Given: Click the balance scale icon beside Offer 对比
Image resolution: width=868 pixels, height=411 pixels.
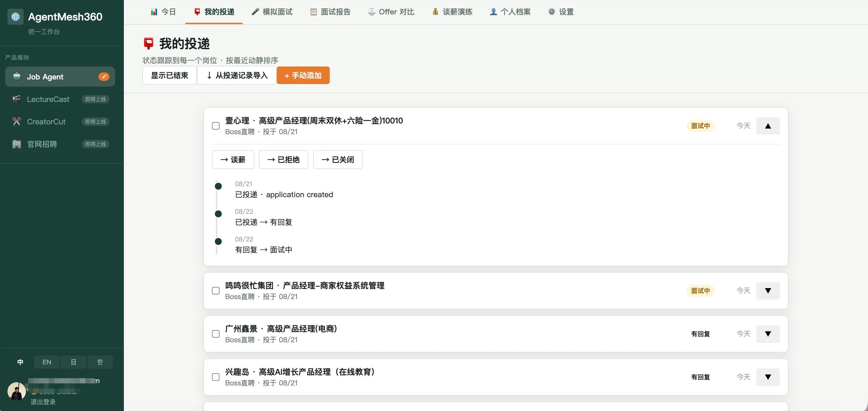Looking at the screenshot, I should (372, 12).
